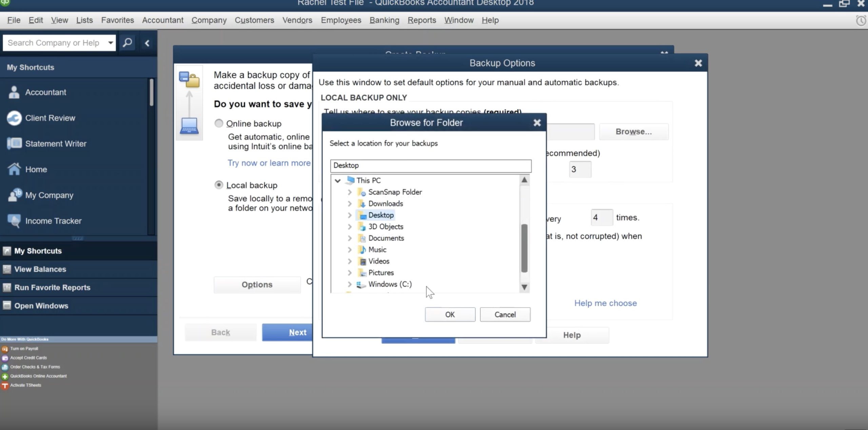Screen dimensions: 868x430
Task: Click the This PC computer icon
Action: 350,180
